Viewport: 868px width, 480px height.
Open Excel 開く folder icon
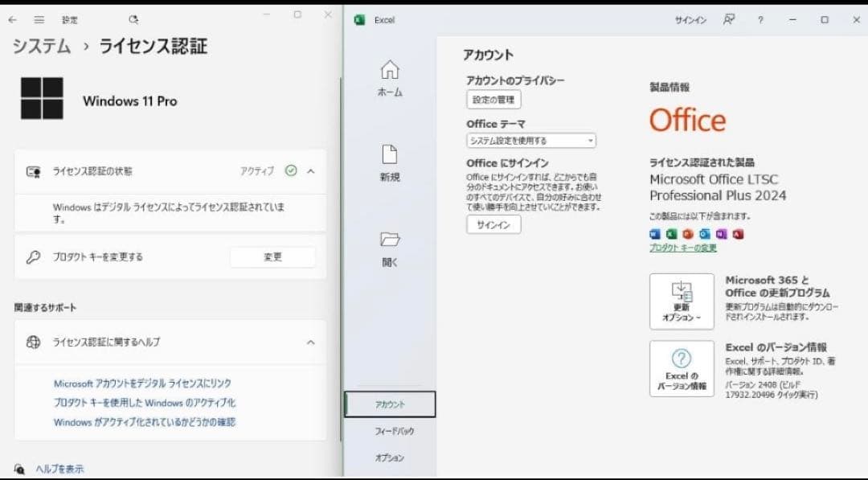[x=390, y=239]
